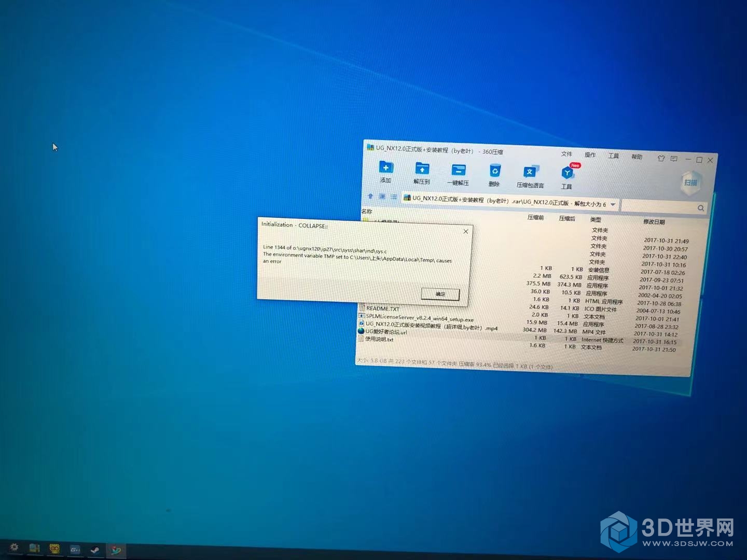The width and height of the screenshot is (747, 560).
Task: Click 确定 in the Initialization error dialog
Action: [x=440, y=294]
